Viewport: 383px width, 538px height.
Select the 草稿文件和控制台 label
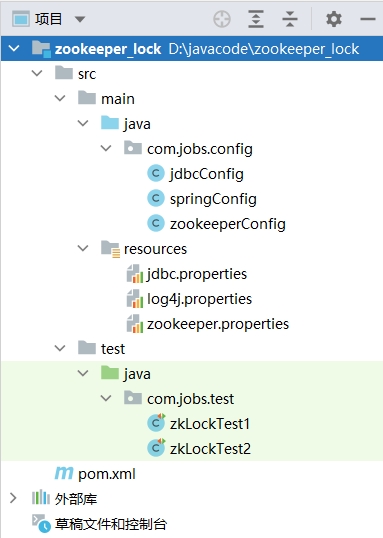(111, 524)
